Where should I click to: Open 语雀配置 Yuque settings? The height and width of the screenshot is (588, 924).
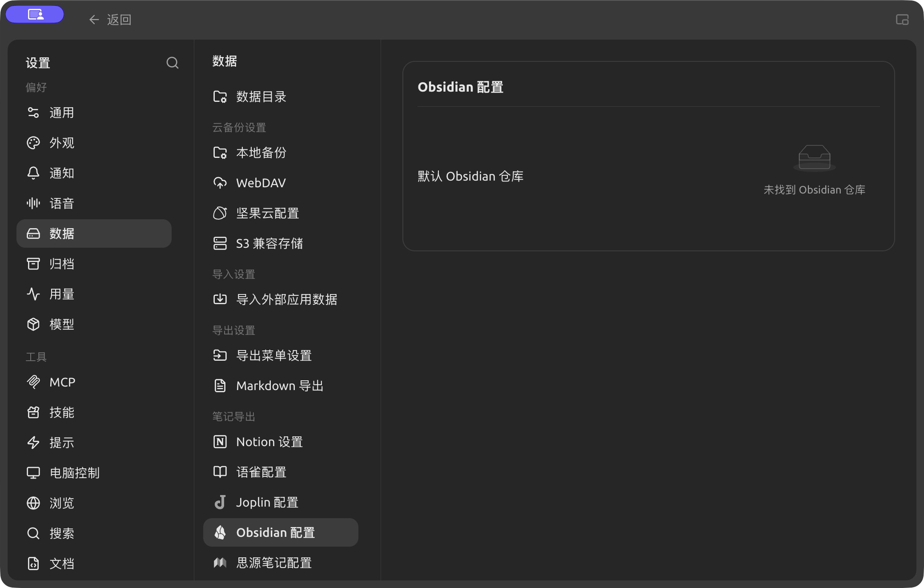click(281, 472)
